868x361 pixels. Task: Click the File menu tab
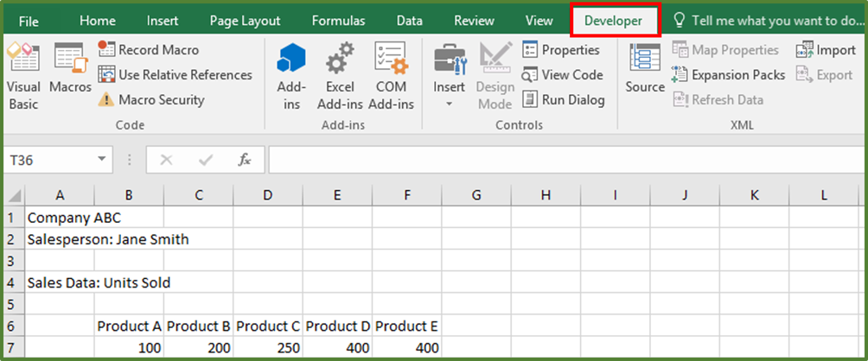click(29, 21)
